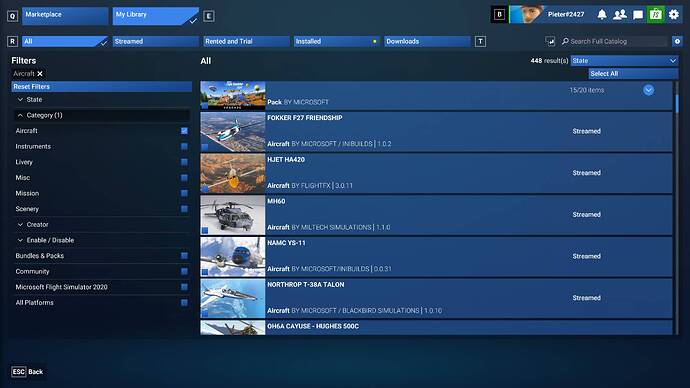Screen dimensions: 690x388
Task: Click the E key hint icon
Action: pos(209,16)
